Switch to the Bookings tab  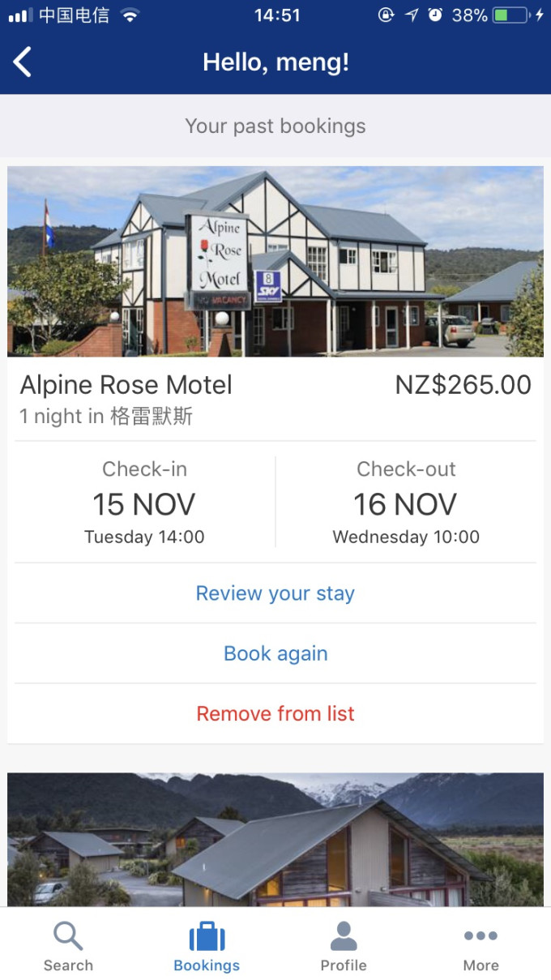coord(207,946)
